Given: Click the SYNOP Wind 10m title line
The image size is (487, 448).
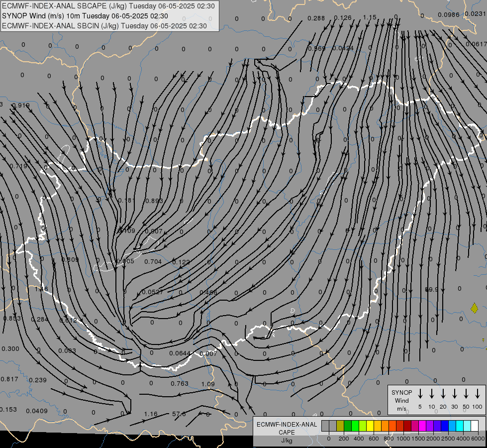Looking at the screenshot, I should click(x=85, y=16).
